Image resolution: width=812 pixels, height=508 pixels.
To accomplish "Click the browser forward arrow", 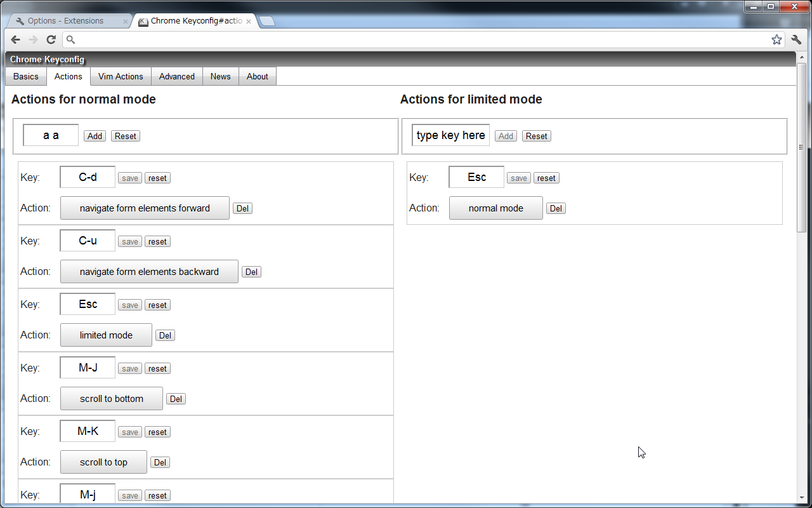I will 33,39.
